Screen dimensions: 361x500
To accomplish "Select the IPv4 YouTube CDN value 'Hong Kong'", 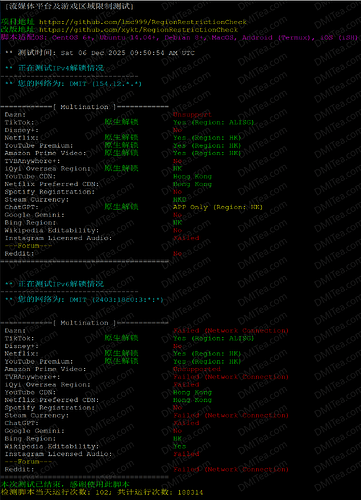I will [192, 176].
